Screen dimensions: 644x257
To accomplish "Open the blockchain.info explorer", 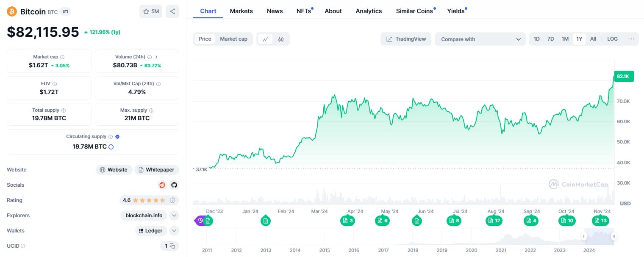I will click(144, 216).
